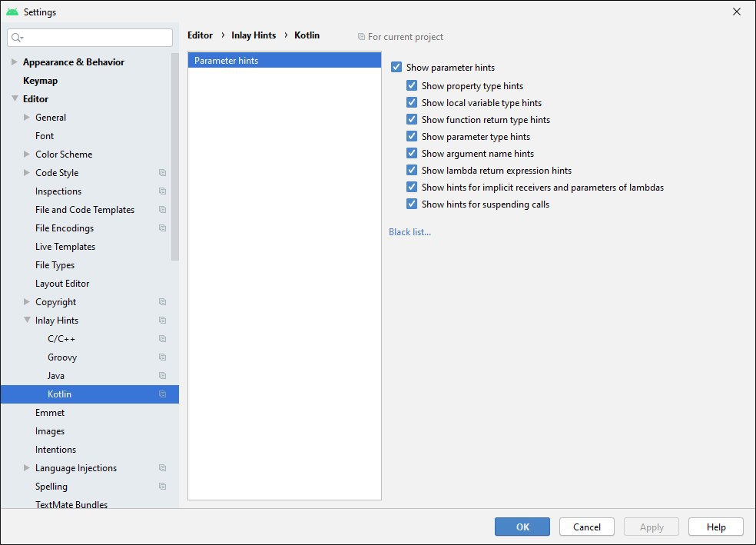Click the project-scope icon beside Groovy
Viewport: 756px width, 545px height.
[162, 357]
